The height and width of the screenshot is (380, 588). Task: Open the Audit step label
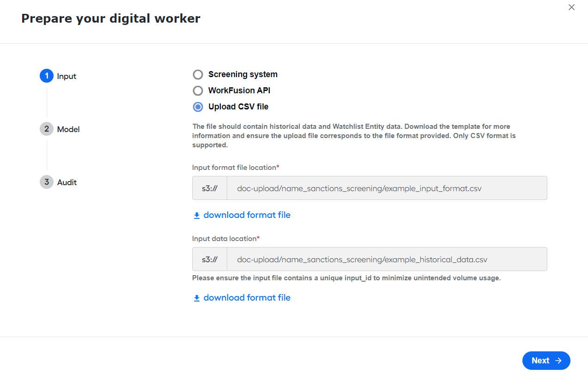click(x=67, y=182)
